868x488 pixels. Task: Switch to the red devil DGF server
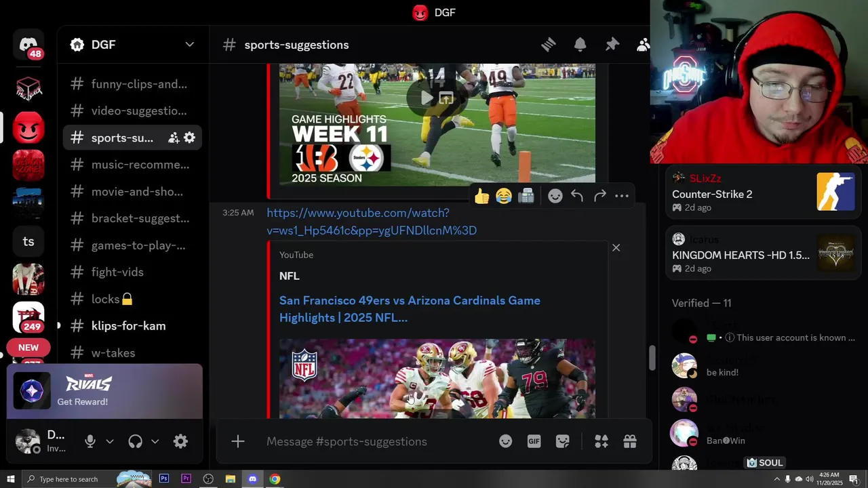[28, 127]
